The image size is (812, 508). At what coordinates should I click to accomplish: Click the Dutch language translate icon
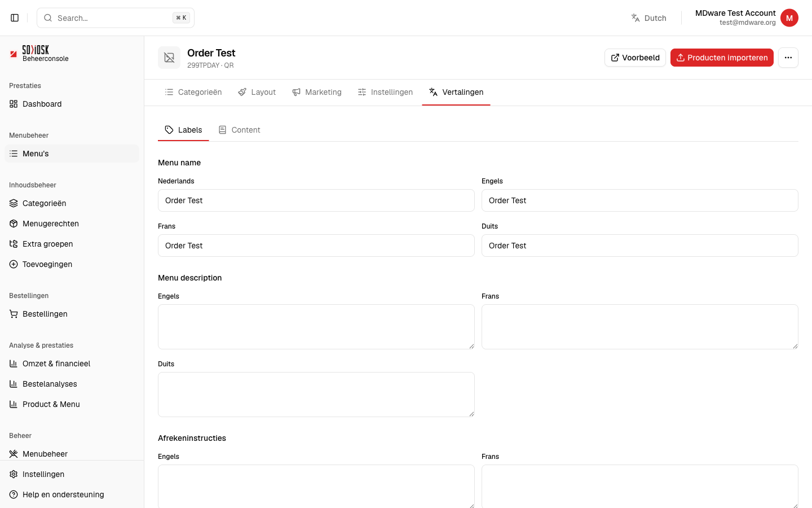[x=636, y=18]
